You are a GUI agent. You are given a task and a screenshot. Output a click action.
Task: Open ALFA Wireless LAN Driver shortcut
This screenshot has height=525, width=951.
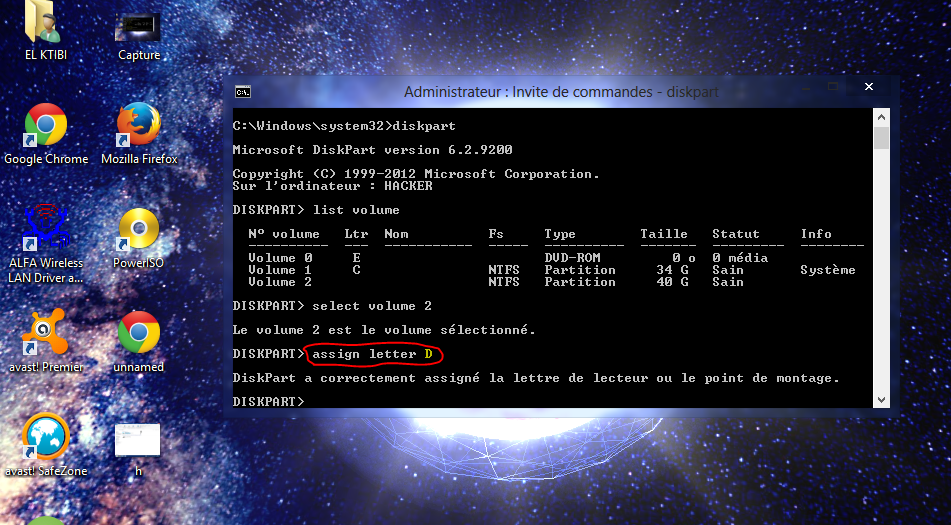click(x=45, y=228)
